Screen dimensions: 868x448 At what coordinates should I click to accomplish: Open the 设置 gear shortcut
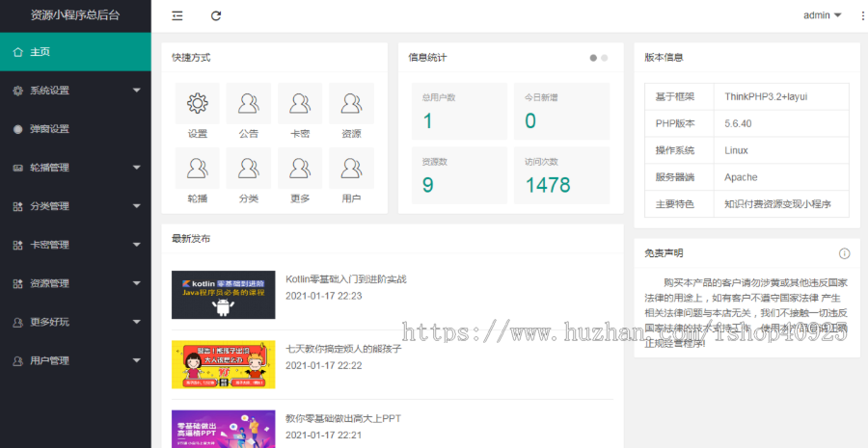[198, 103]
